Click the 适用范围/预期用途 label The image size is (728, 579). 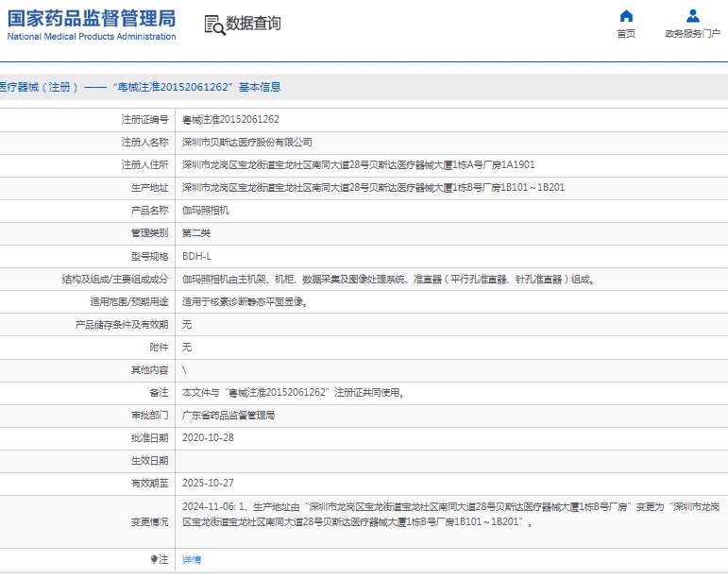129,302
